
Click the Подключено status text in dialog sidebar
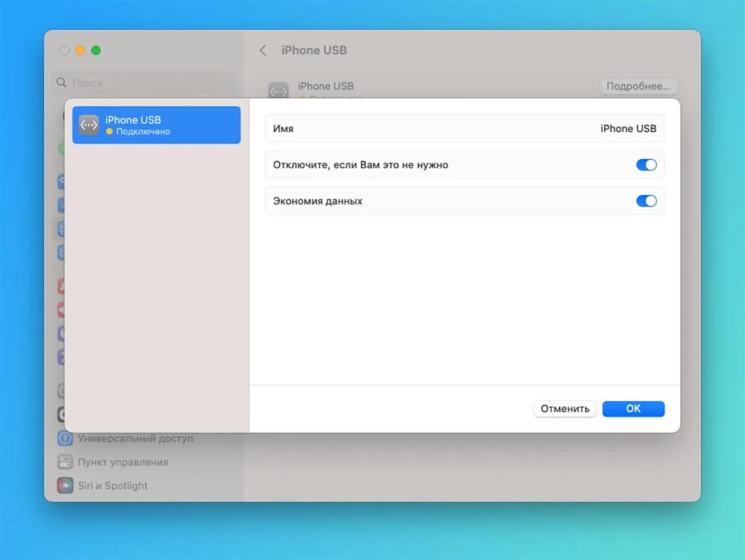(x=143, y=132)
